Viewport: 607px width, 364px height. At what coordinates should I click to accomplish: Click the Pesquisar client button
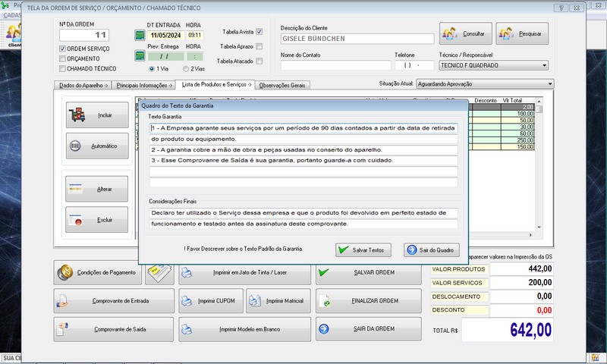(x=522, y=33)
